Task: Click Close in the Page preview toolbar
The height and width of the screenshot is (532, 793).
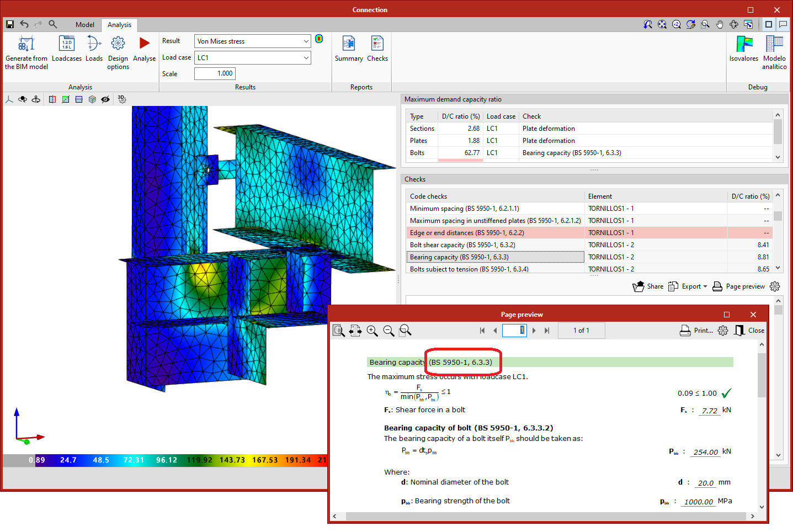Action: click(749, 331)
